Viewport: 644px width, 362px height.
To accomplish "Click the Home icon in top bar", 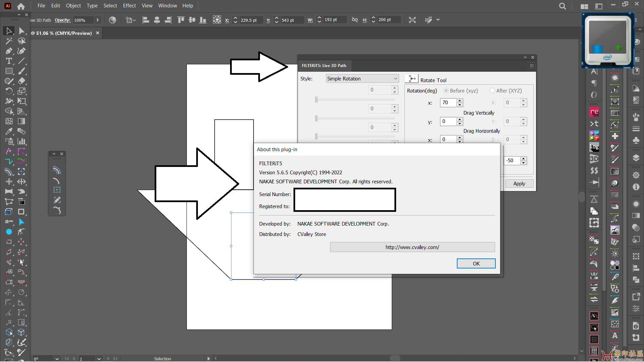I will coord(21,6).
